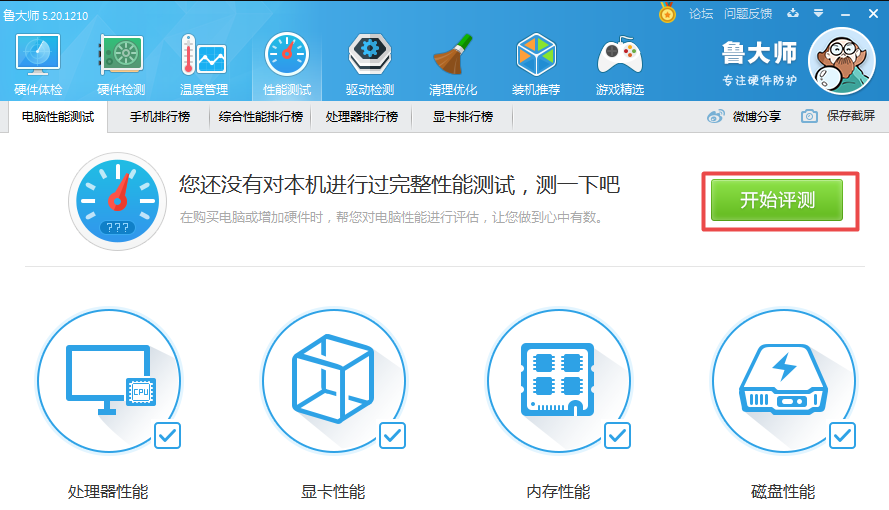889x510 pixels.
Task: Switch to 处理器排行榜 tab
Action: coord(361,117)
